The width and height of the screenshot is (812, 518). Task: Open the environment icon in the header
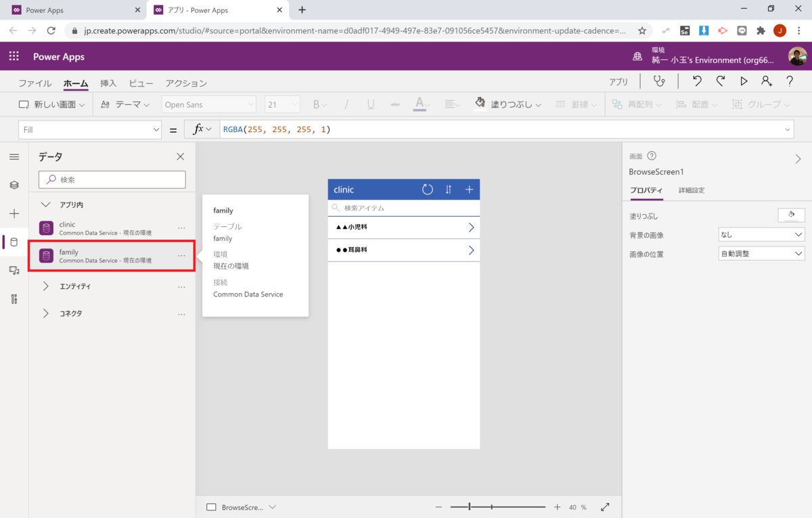coord(637,56)
